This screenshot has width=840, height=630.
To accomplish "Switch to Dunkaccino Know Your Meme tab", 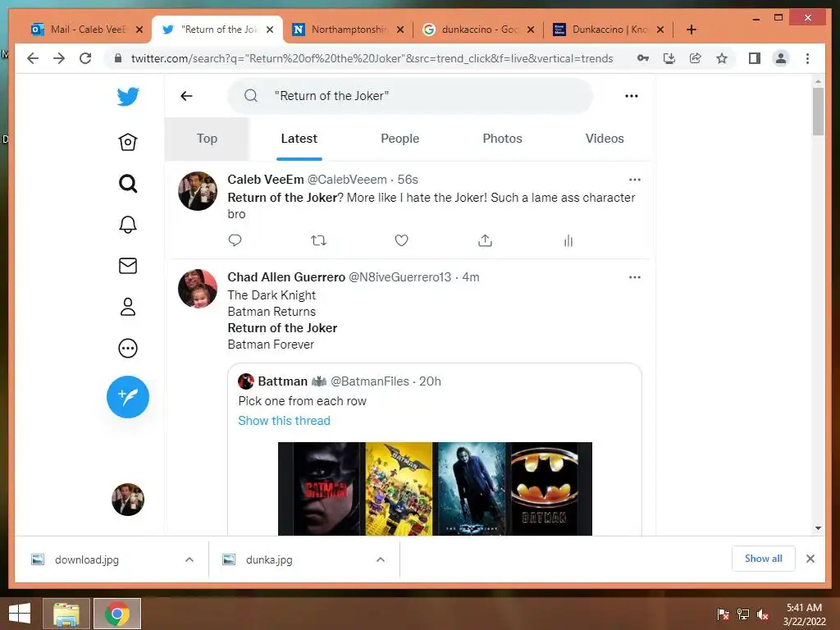I will tap(609, 30).
